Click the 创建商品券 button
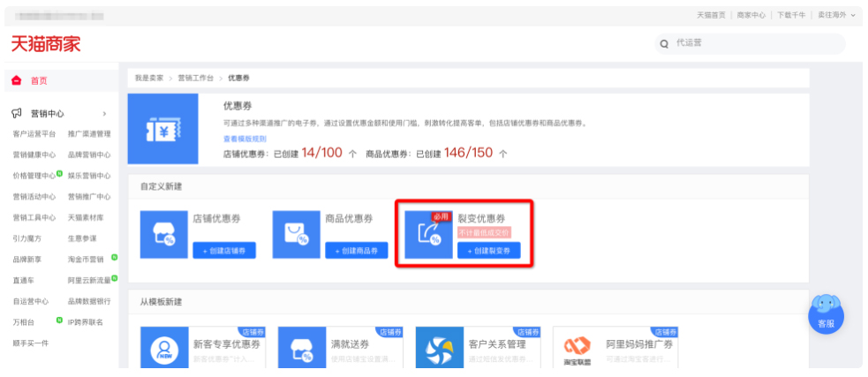 (357, 250)
